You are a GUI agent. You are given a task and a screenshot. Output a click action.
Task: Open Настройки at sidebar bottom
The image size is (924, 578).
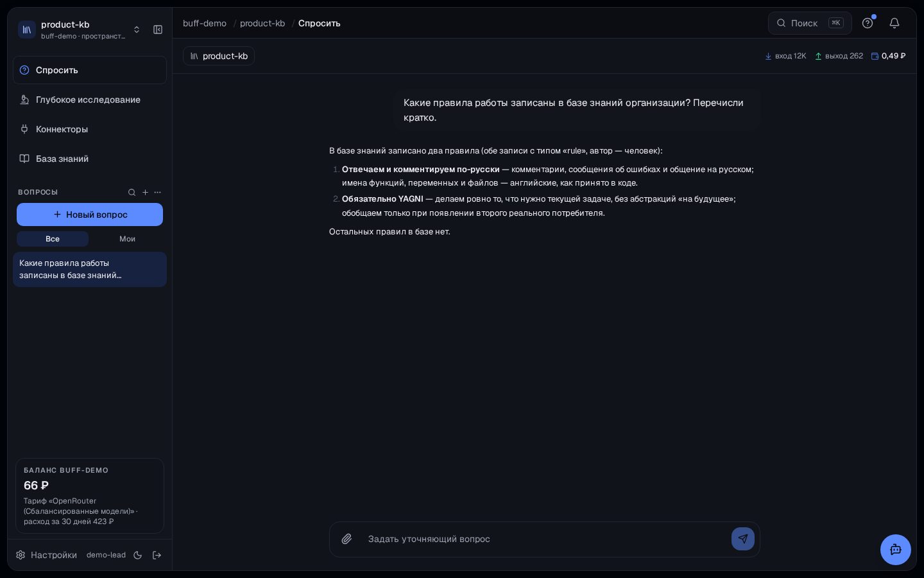pyautogui.click(x=47, y=555)
